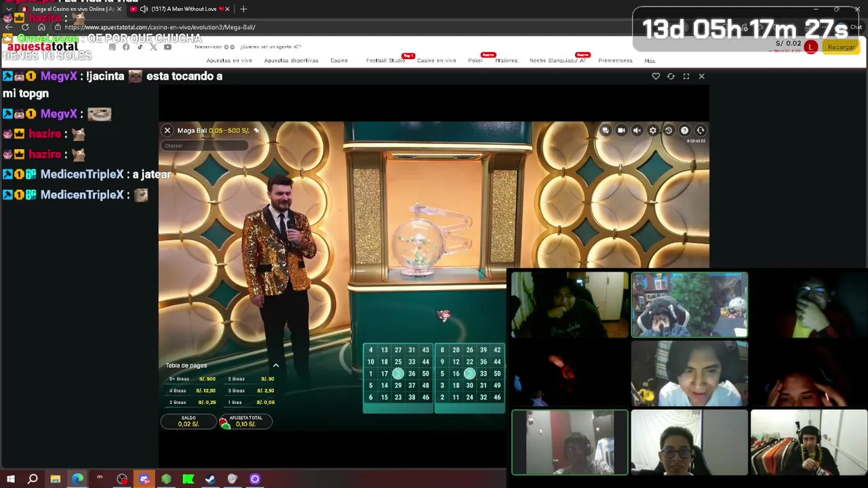Open the Mega Ball help question icon

(684, 131)
